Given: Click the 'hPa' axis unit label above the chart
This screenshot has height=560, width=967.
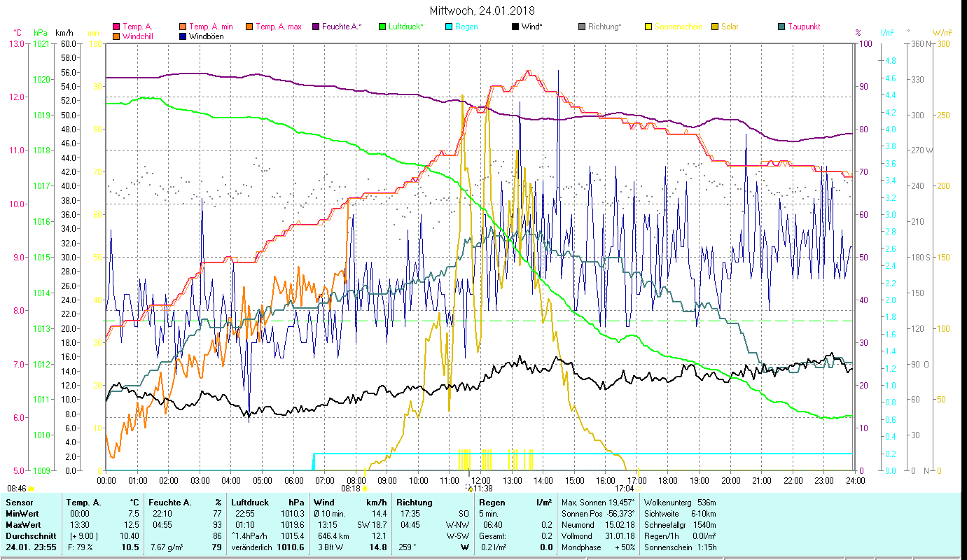Looking at the screenshot, I should pos(41,33).
